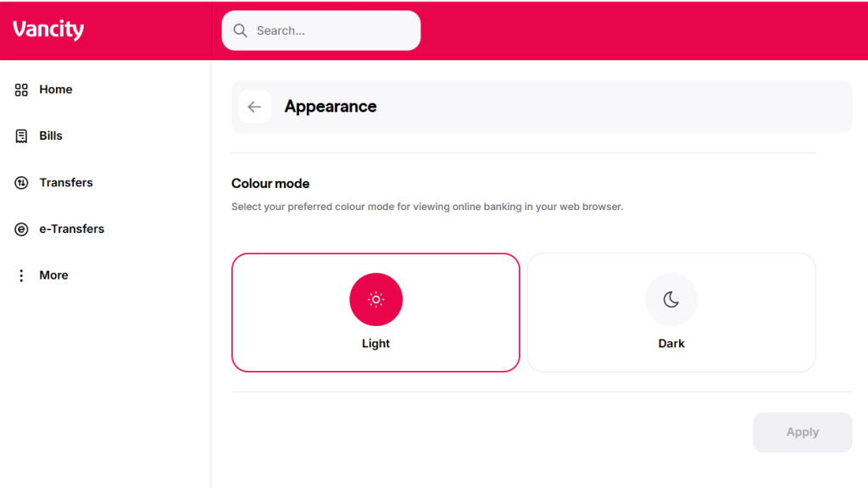Click the Vancity logo
Screen dimensions: 868x488
click(x=47, y=29)
